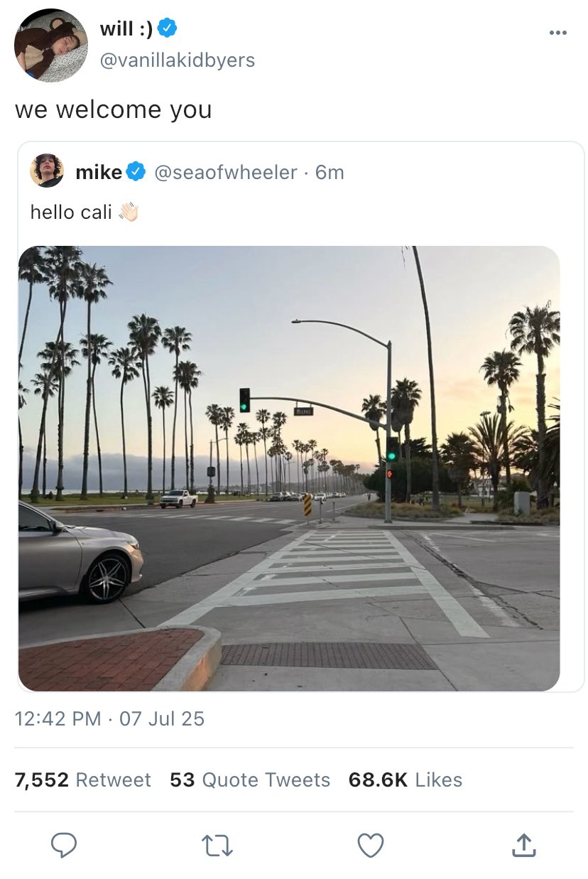View the 53 Quote Tweets list

click(x=250, y=780)
